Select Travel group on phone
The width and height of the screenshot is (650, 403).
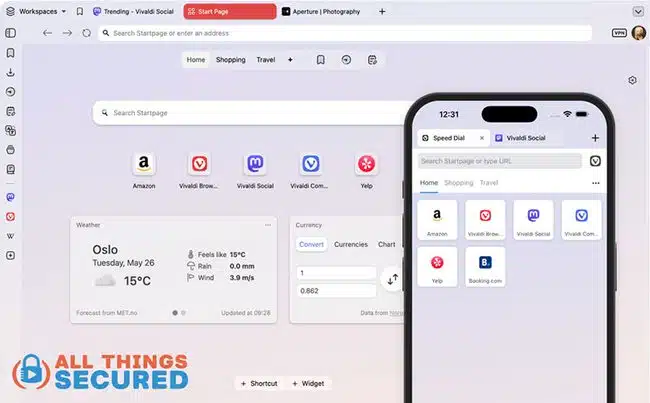(489, 182)
